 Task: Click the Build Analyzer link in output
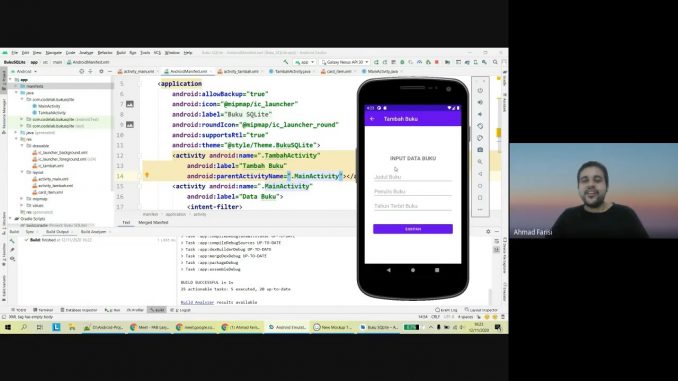tap(197, 302)
